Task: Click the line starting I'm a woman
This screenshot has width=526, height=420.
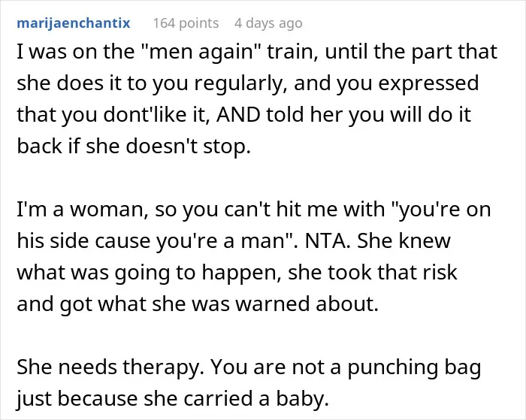Action: [x=254, y=210]
